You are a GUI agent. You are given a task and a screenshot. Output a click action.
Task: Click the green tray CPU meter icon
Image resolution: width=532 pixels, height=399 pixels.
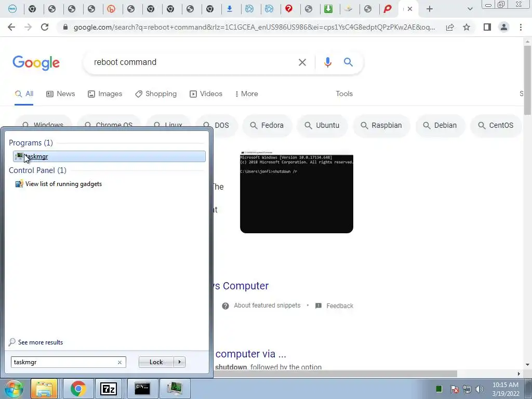point(438,389)
